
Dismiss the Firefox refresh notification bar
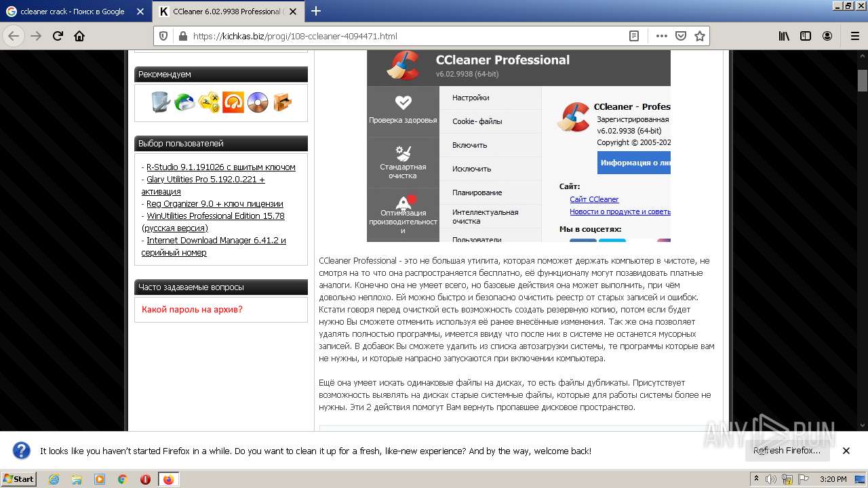[846, 450]
